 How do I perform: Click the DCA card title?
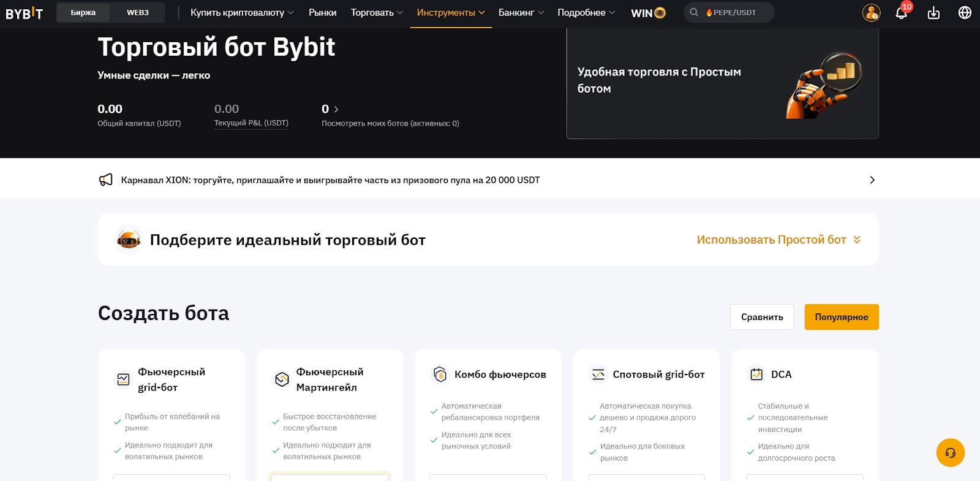(x=781, y=375)
